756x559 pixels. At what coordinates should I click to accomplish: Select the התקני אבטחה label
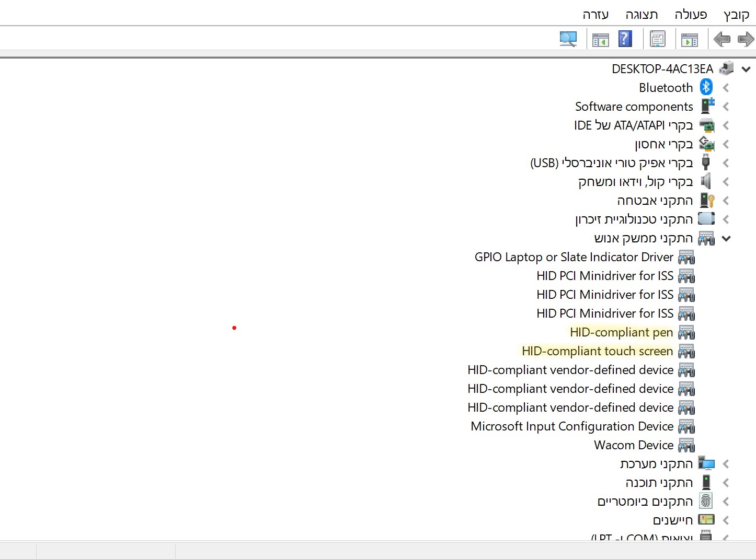[x=655, y=201]
